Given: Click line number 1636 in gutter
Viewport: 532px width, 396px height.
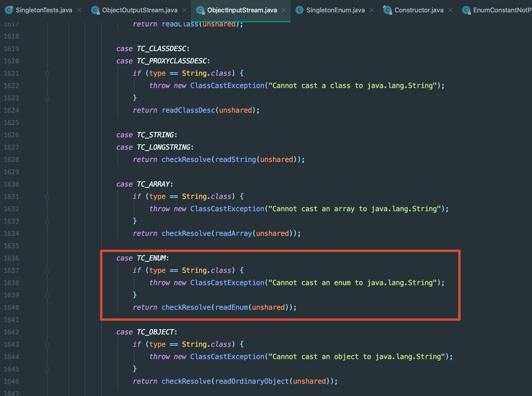Looking at the screenshot, I should tap(11, 258).
